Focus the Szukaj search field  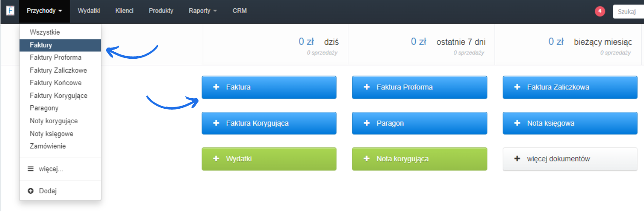628,12
